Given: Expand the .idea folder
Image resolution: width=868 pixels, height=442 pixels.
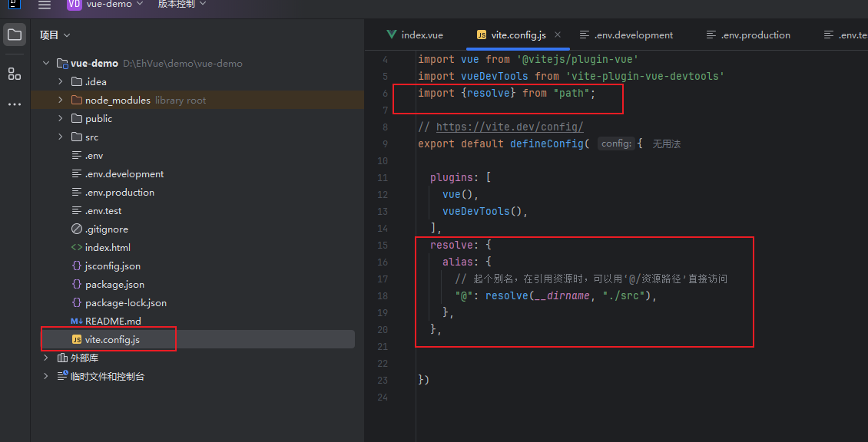Looking at the screenshot, I should 59,81.
